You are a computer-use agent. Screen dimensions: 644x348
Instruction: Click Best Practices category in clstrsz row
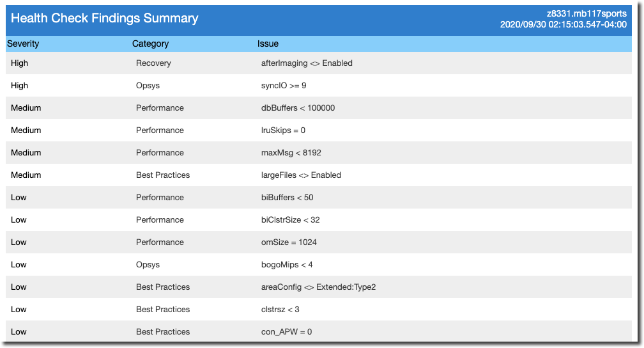163,310
